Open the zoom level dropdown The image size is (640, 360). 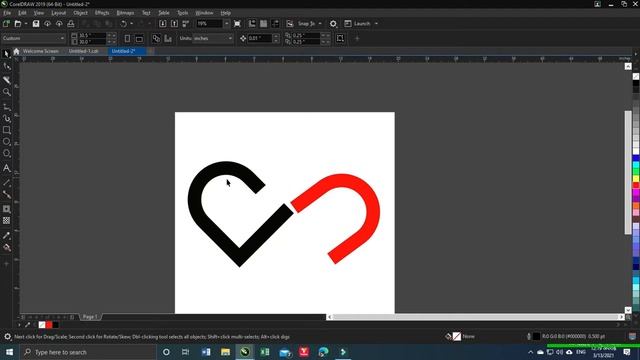[227, 24]
